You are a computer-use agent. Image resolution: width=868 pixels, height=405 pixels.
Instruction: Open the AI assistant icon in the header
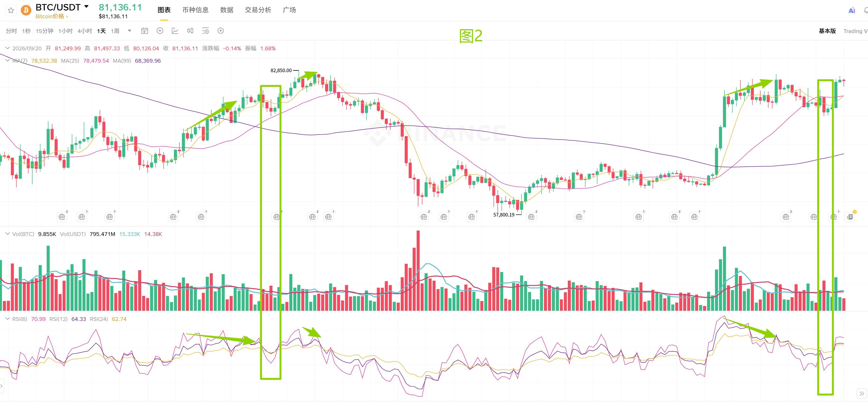click(x=851, y=10)
